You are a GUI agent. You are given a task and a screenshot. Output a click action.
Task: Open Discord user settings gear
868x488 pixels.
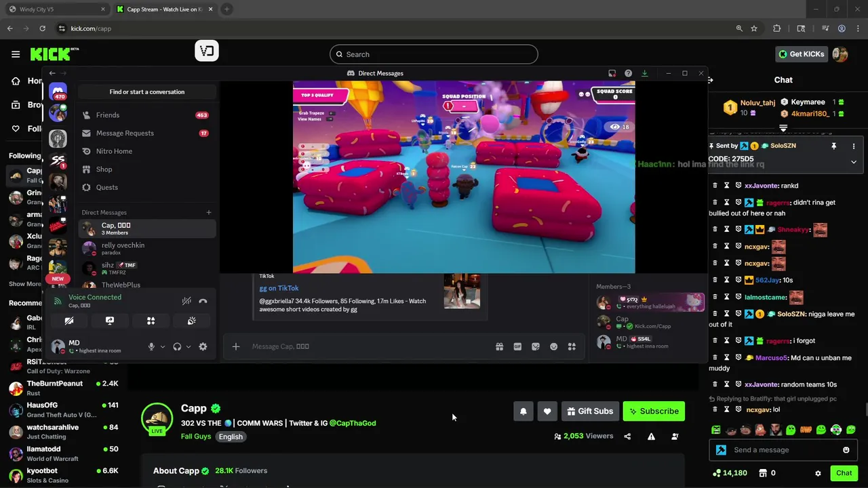coord(203,347)
